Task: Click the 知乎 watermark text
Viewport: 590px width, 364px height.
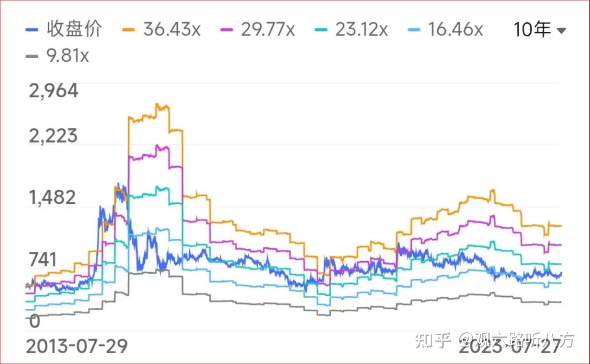Action: click(x=433, y=340)
